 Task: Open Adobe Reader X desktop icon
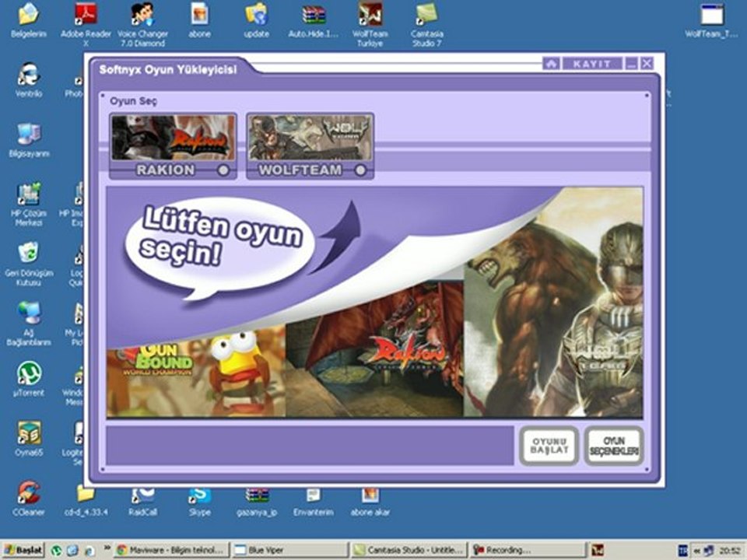tap(86, 24)
